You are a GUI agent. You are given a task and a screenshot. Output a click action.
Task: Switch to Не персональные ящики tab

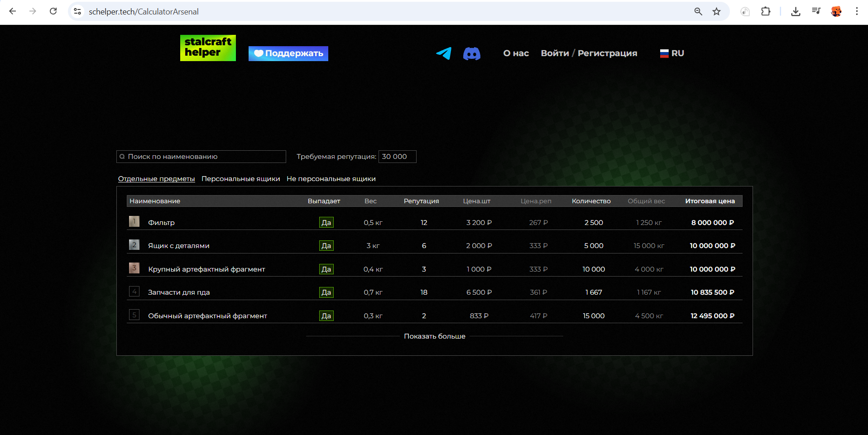pos(331,179)
